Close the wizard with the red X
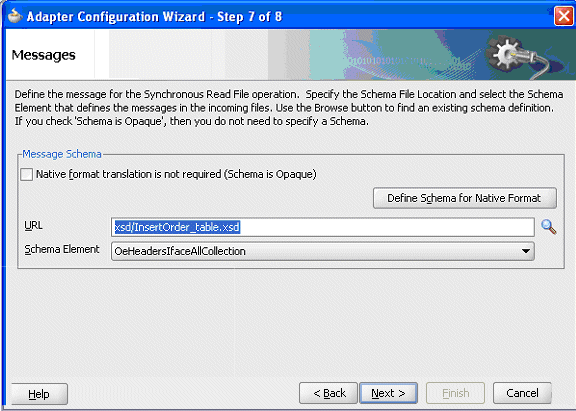 coord(564,17)
